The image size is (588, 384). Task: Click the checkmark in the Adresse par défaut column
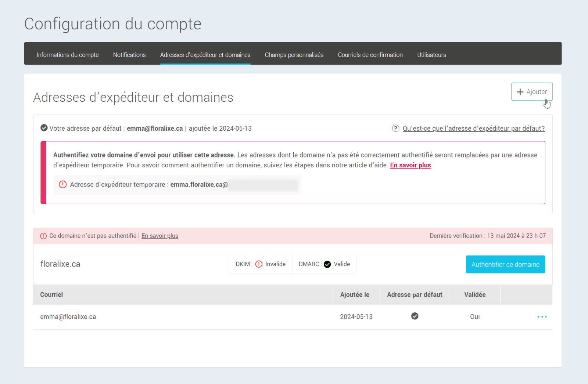tap(415, 316)
